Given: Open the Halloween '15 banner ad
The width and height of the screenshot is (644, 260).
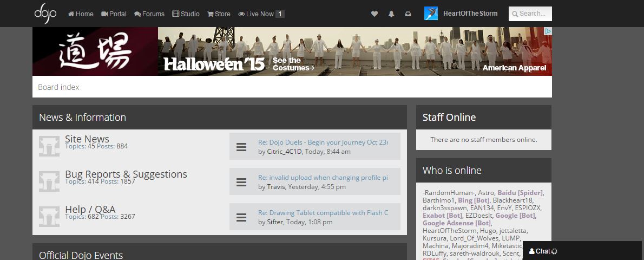Looking at the screenshot, I should tap(355, 51).
